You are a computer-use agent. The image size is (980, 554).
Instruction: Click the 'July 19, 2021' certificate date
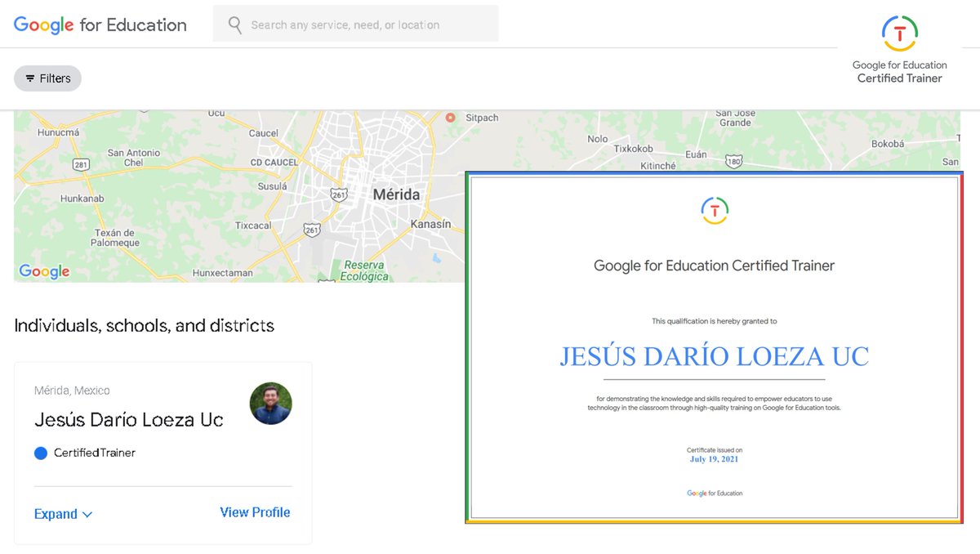coord(714,459)
